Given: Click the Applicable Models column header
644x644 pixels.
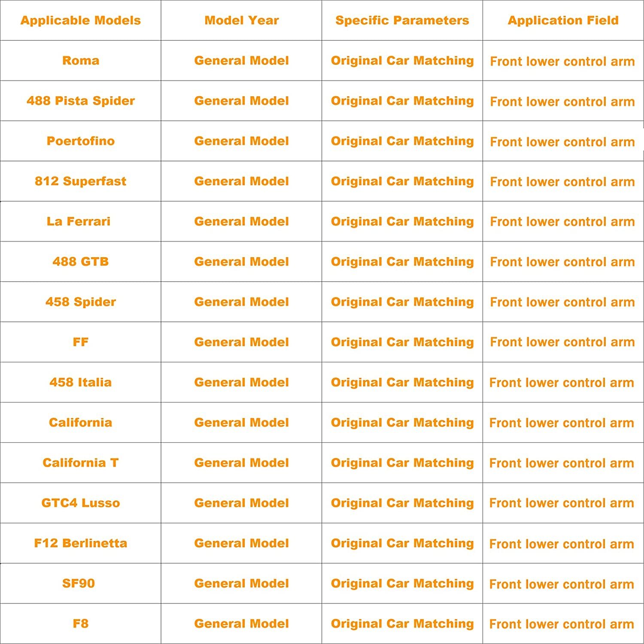Looking at the screenshot, I should pyautogui.click(x=81, y=20).
